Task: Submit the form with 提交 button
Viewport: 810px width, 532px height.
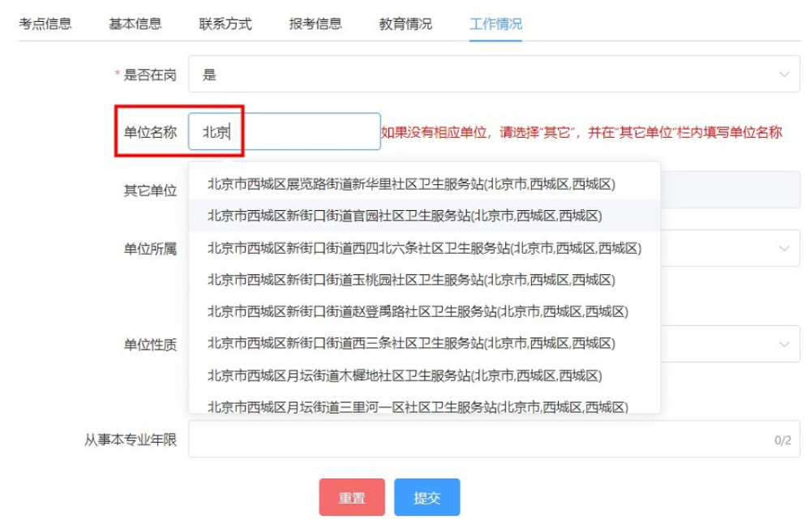Action: click(427, 497)
